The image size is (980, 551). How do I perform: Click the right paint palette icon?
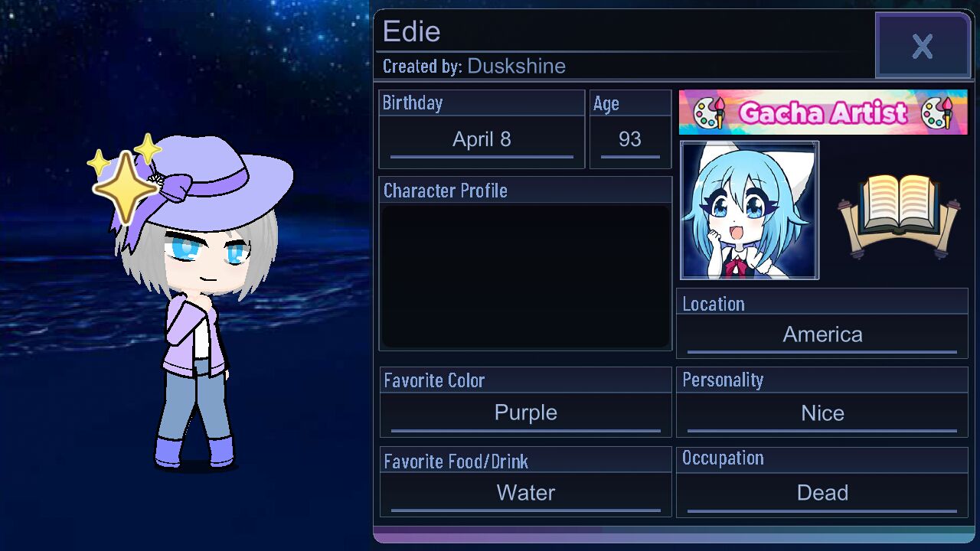[x=937, y=113]
